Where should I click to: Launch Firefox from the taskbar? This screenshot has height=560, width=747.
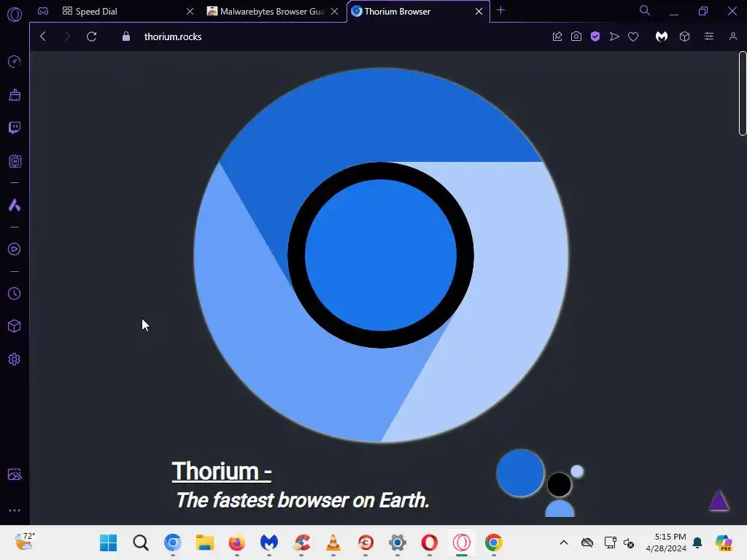tap(237, 542)
